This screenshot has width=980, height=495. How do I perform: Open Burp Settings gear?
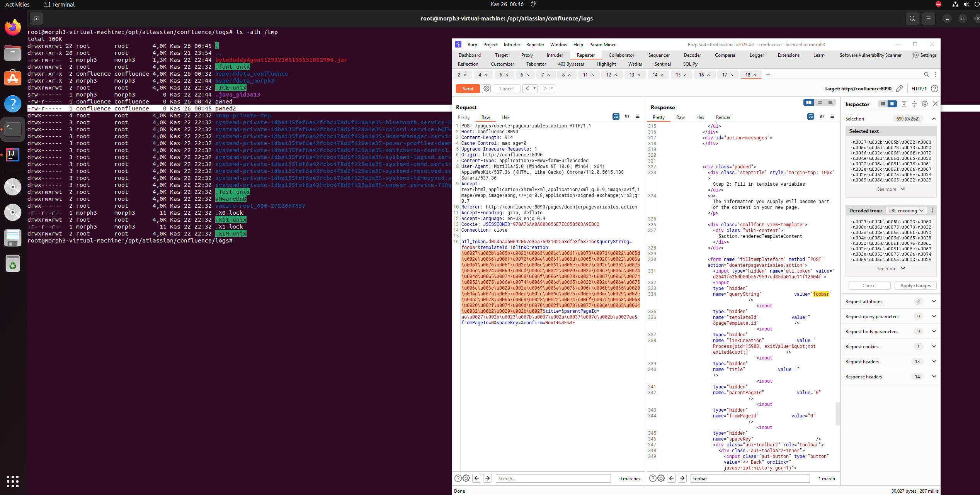925,55
